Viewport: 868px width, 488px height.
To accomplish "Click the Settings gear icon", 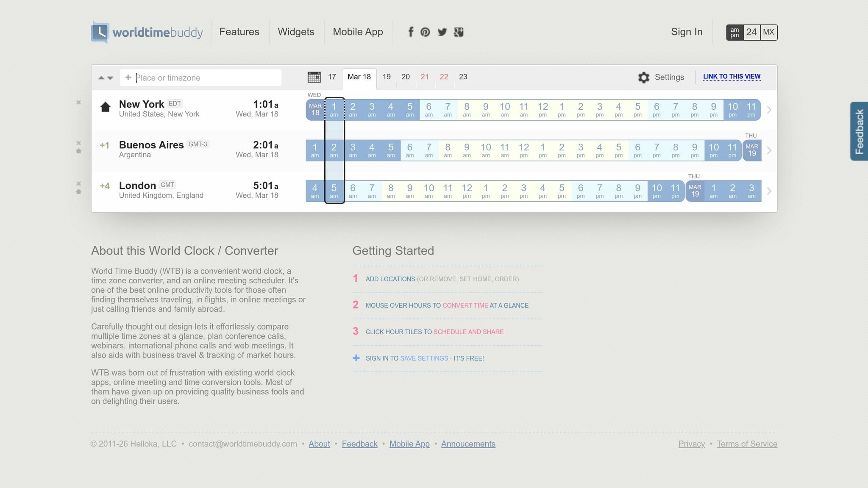I will (643, 78).
